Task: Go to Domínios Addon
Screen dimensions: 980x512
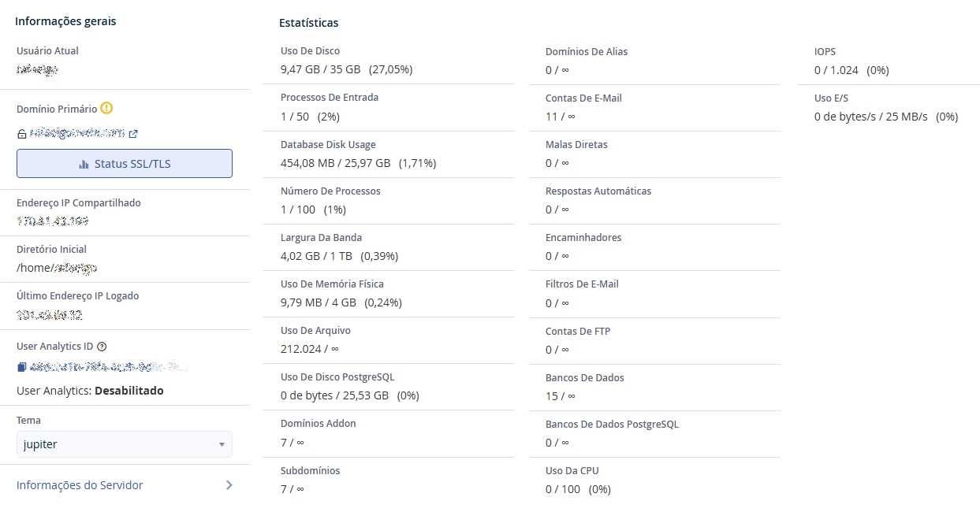Action: pyautogui.click(x=319, y=424)
